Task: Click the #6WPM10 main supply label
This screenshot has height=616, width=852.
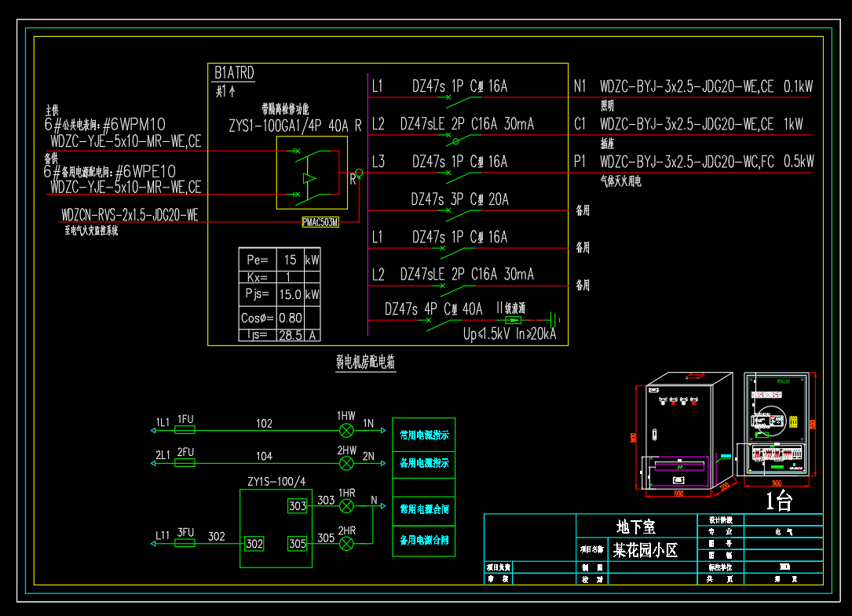Action: pyautogui.click(x=134, y=125)
